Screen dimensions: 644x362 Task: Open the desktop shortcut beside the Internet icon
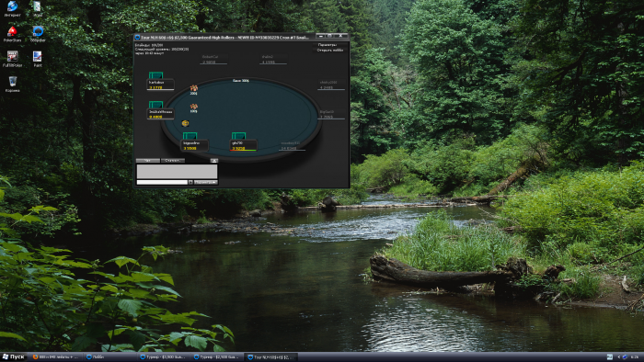38,9
